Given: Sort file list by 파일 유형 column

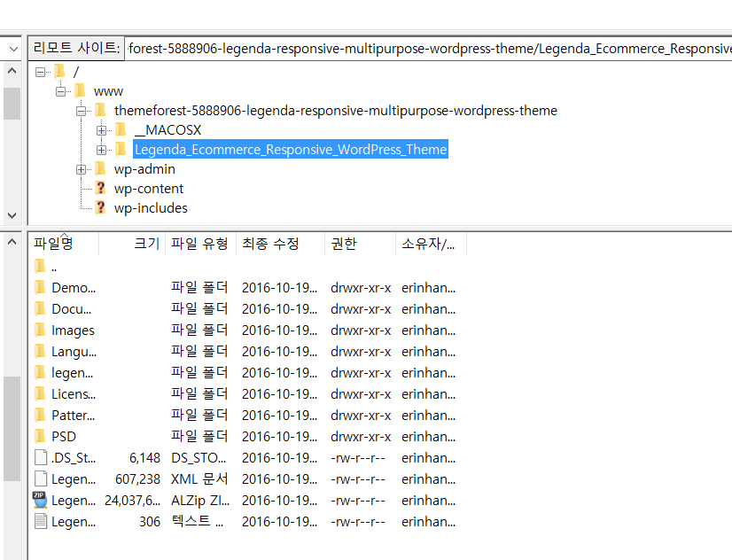Looking at the screenshot, I should click(x=201, y=244).
